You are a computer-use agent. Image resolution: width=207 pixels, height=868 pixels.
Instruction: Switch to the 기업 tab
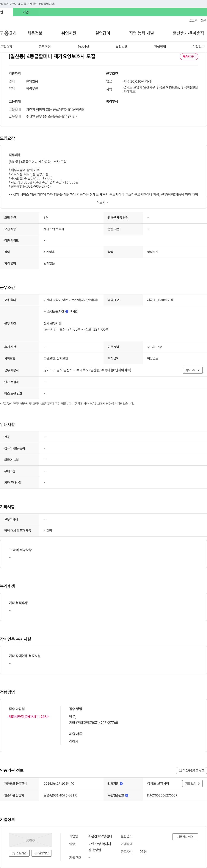[x=26, y=12]
